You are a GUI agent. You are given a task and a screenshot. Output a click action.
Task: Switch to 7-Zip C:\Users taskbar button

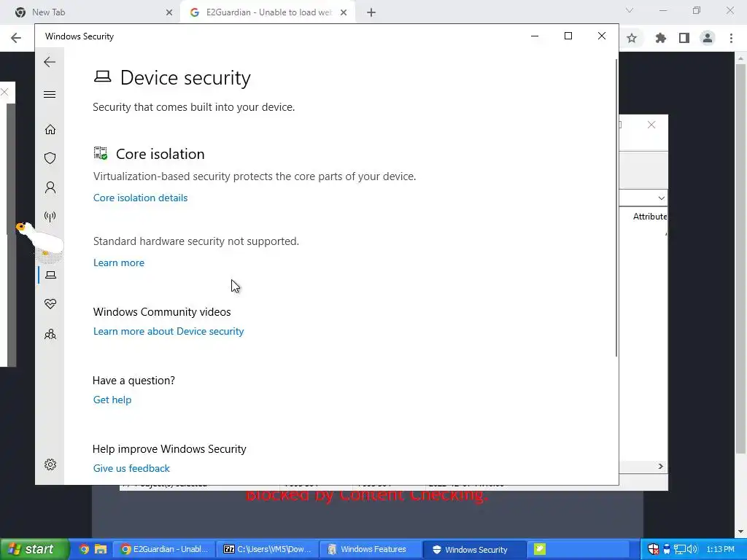click(268, 549)
